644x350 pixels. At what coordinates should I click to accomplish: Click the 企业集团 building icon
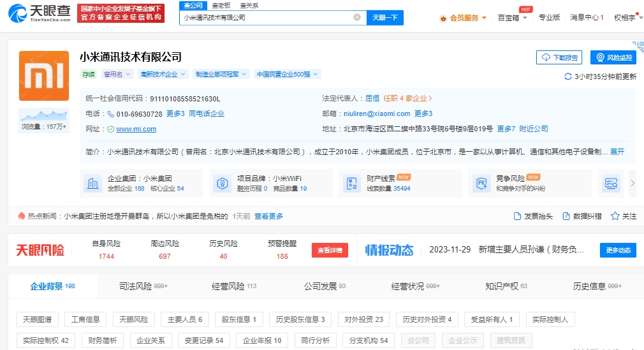point(93,183)
